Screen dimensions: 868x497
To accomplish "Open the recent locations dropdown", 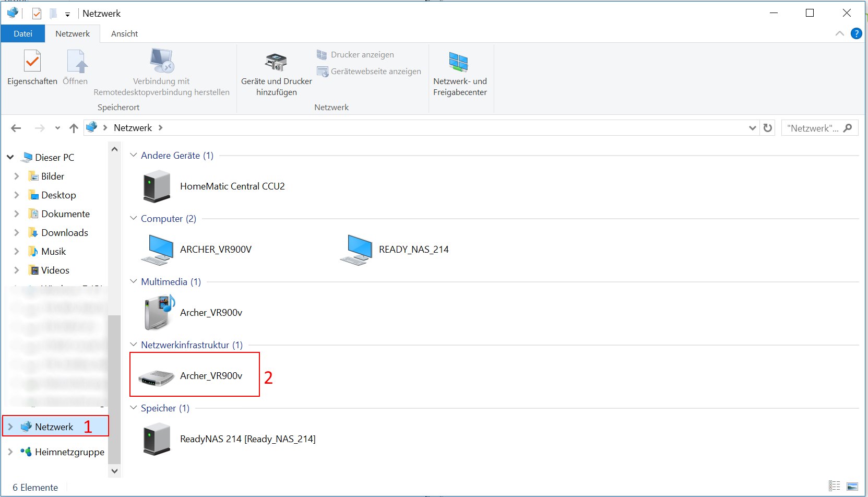I will click(57, 128).
